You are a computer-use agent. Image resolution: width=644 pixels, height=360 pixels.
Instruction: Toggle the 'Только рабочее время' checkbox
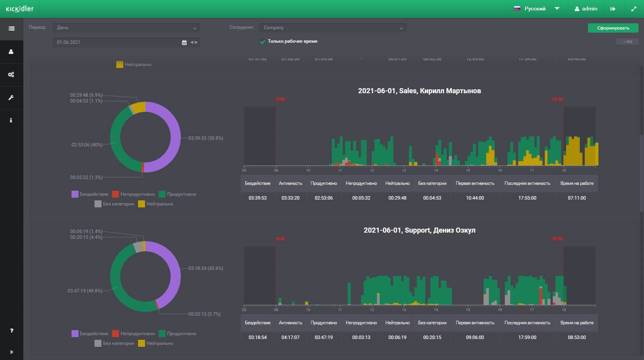click(x=262, y=42)
